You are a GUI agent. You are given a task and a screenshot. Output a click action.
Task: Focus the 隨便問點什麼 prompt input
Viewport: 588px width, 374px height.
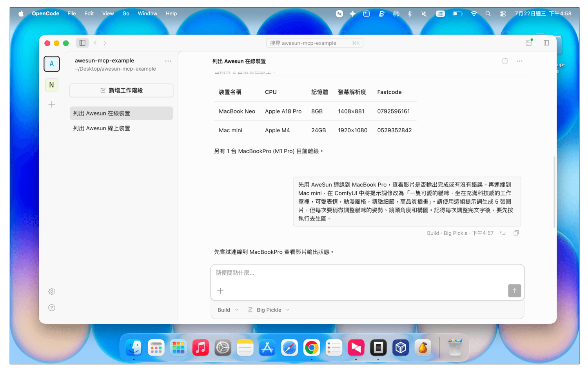(x=367, y=273)
